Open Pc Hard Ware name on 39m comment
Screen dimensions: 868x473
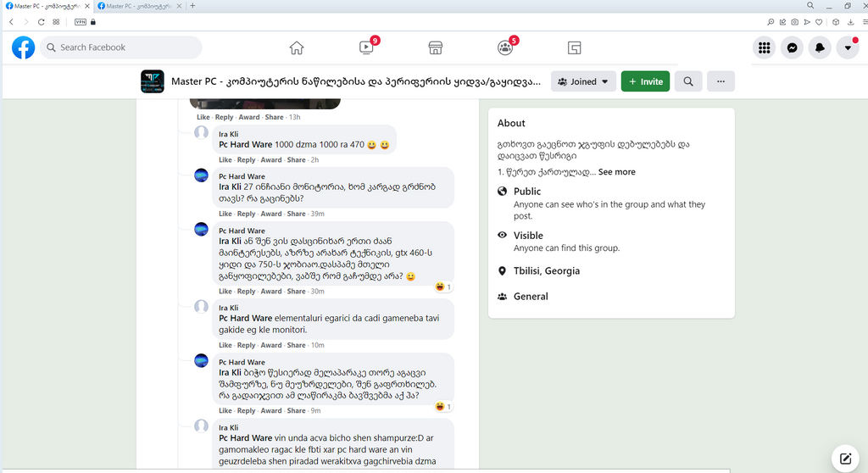coord(242,176)
